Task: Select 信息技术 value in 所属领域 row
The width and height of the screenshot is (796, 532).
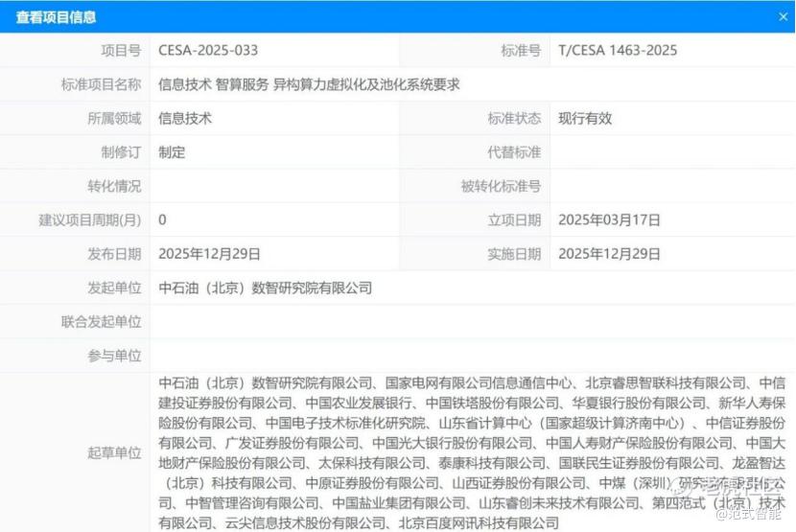Action: click(x=185, y=118)
